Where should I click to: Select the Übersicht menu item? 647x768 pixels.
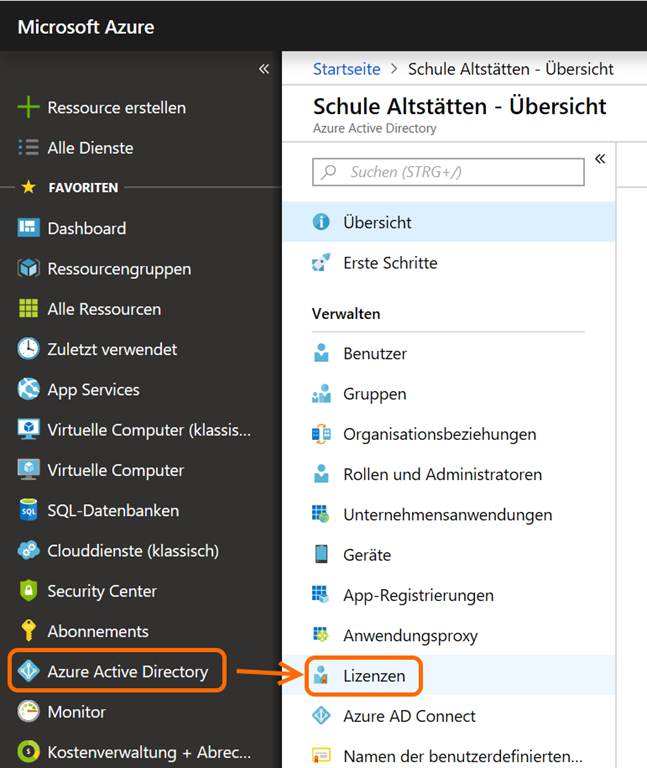click(377, 222)
